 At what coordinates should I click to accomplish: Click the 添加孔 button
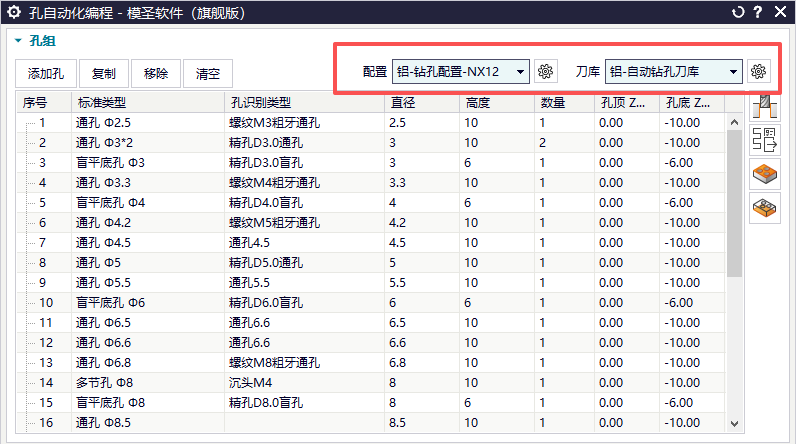click(46, 74)
